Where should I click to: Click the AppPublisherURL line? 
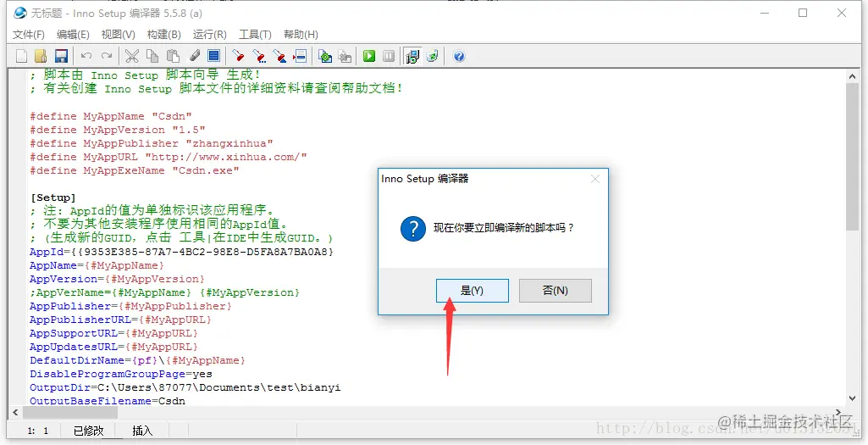121,320
